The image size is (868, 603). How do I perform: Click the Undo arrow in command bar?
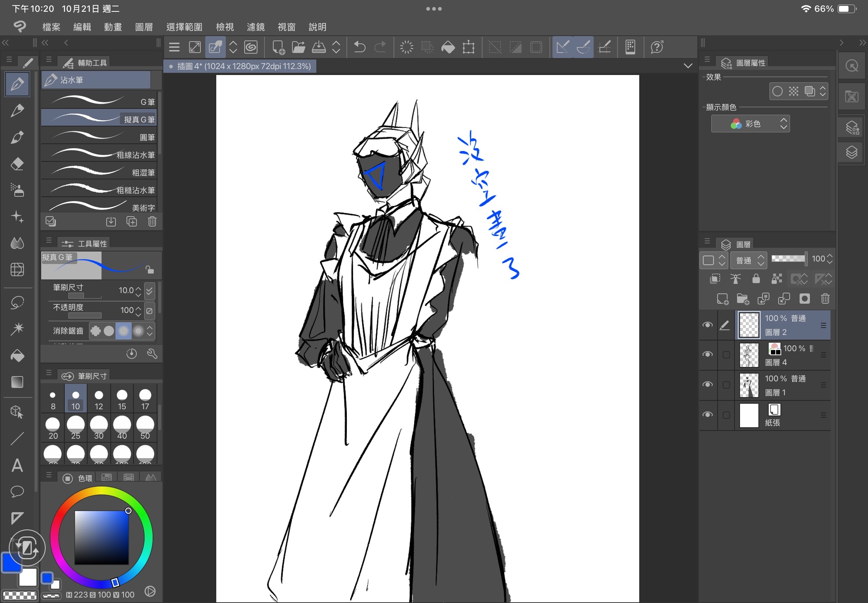[359, 47]
